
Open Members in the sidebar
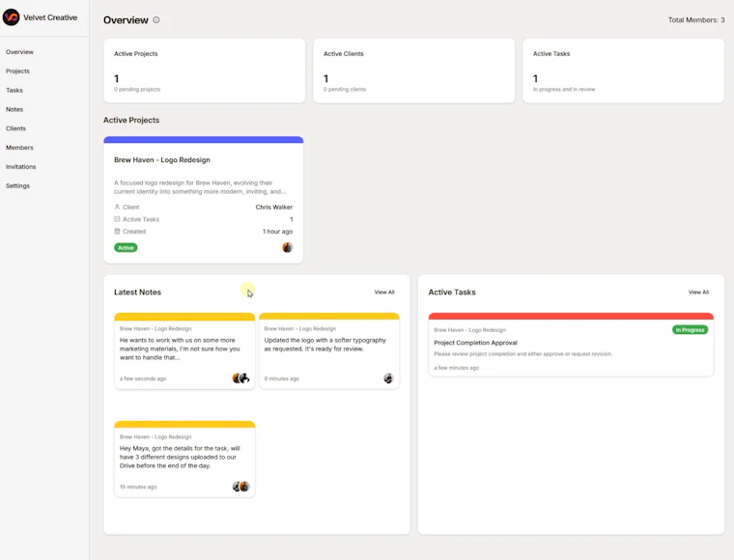coord(19,148)
